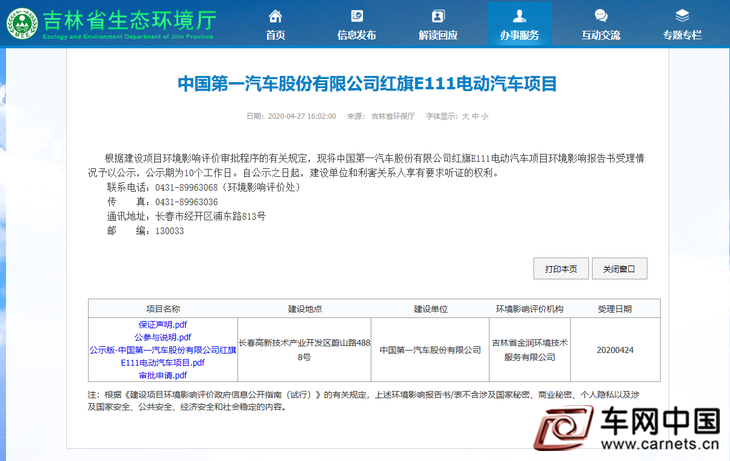Click the 环境影响评价机构 column header
This screenshot has height=461, width=730.
click(x=530, y=309)
